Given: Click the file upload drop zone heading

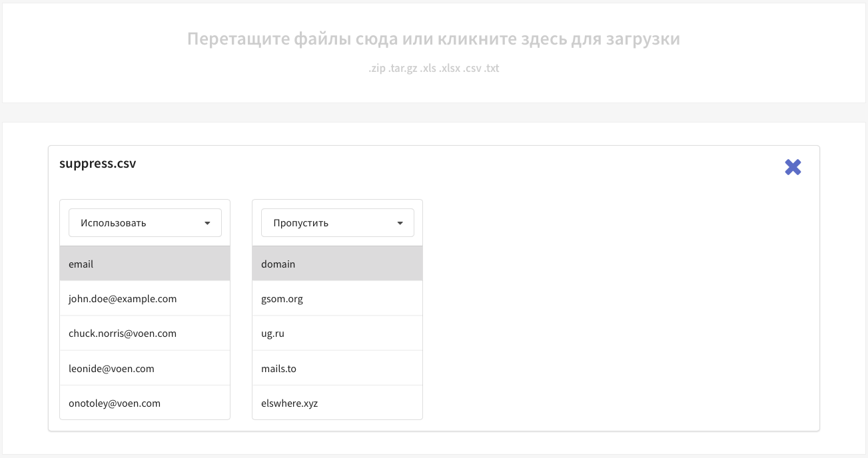Looking at the screenshot, I should [x=434, y=39].
